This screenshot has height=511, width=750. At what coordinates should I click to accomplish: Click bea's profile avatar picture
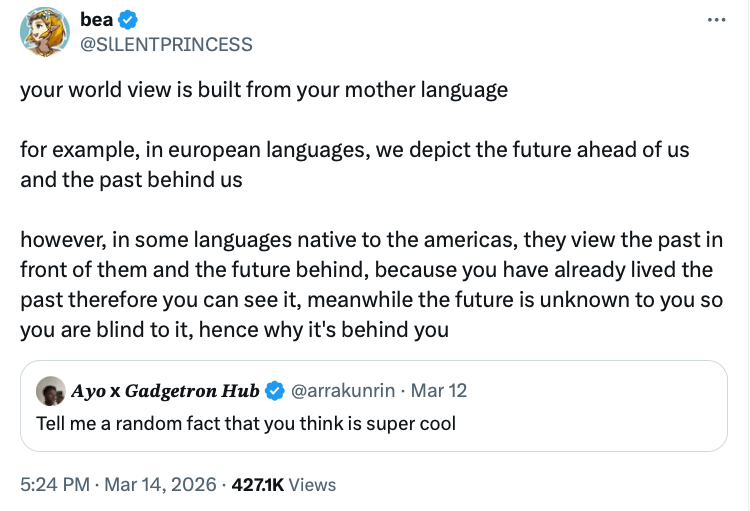[x=44, y=32]
